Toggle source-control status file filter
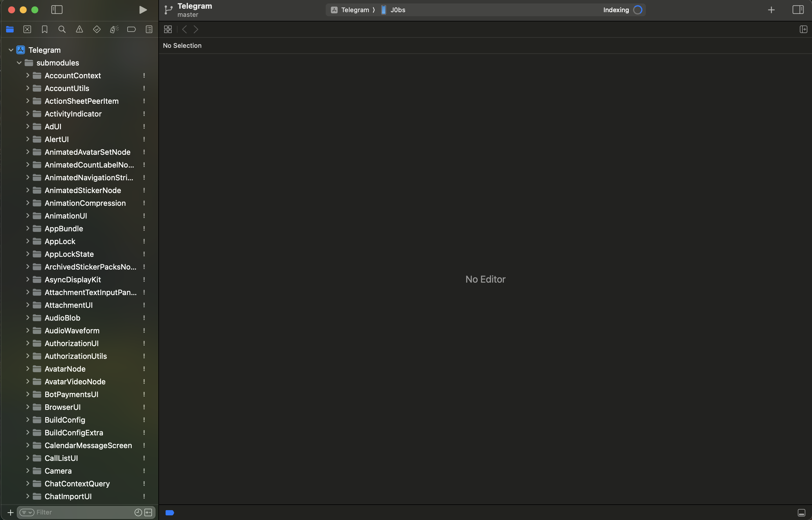The height and width of the screenshot is (520, 812). 148,512
